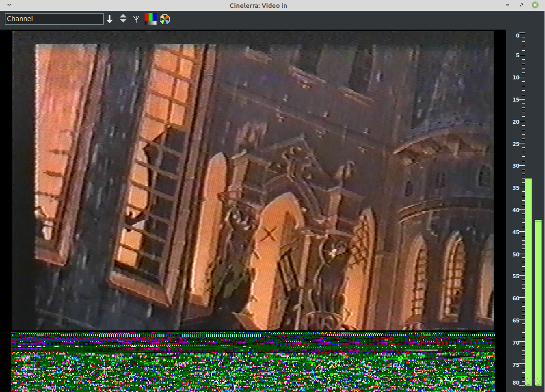Click the 0 mark on the meter scale
The image size is (545, 392).
pos(517,36)
